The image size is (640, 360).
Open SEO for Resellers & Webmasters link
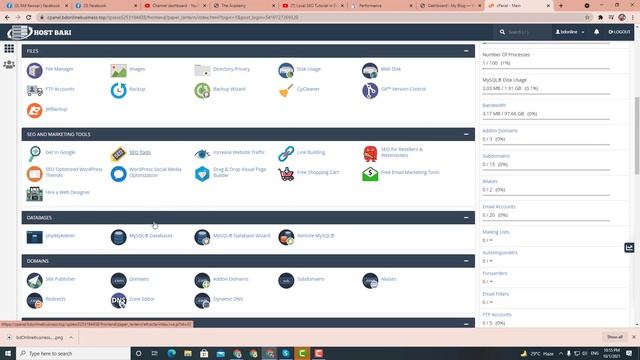pos(402,152)
